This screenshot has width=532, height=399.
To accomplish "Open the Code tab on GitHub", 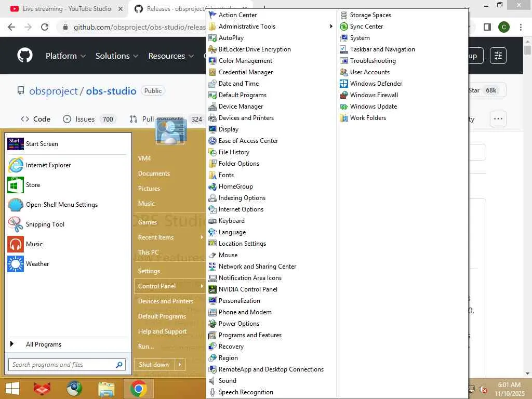I will tap(35, 119).
